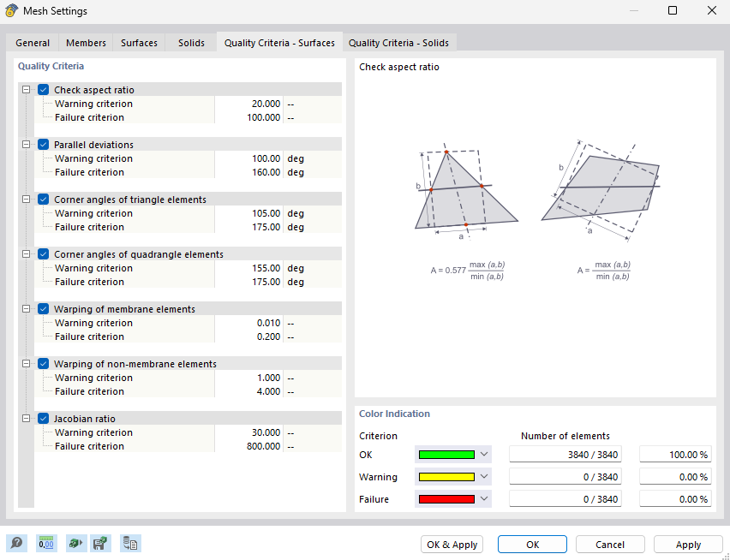
Task: Open units and decimal places settings
Action: 46,543
